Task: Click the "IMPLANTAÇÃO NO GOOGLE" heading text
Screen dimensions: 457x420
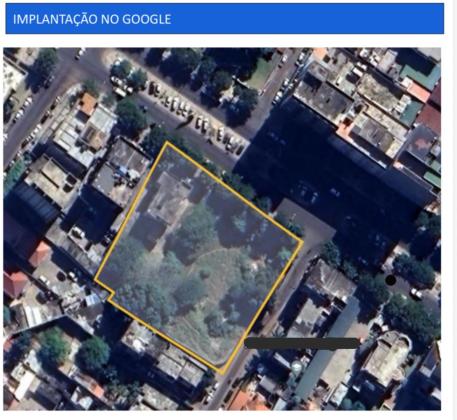Action: click(x=92, y=19)
